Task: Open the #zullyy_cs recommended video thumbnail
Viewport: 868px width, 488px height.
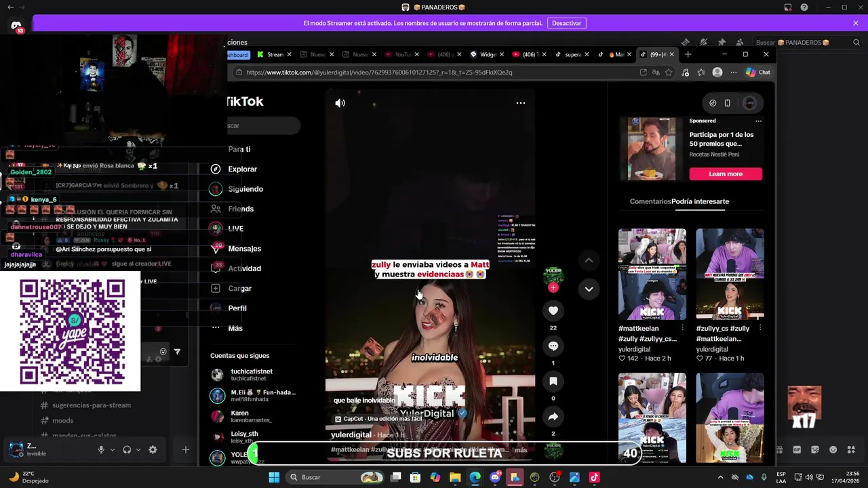Action: coord(730,274)
